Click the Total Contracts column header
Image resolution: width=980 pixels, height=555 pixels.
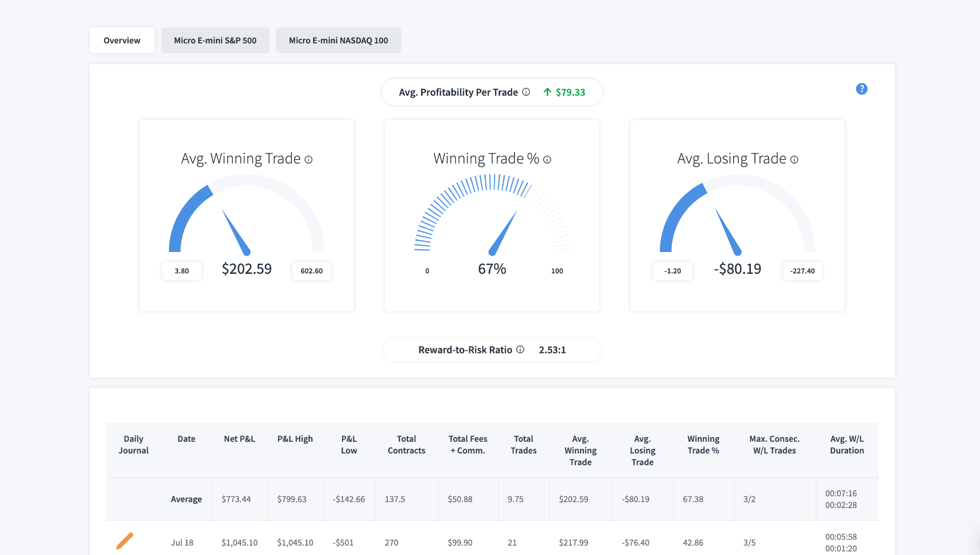click(x=406, y=444)
